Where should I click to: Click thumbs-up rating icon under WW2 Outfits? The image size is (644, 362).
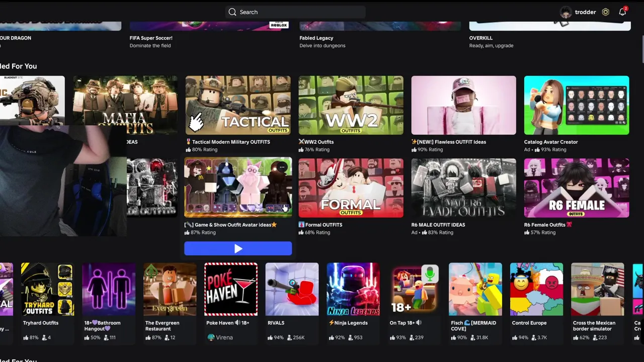tap(301, 149)
